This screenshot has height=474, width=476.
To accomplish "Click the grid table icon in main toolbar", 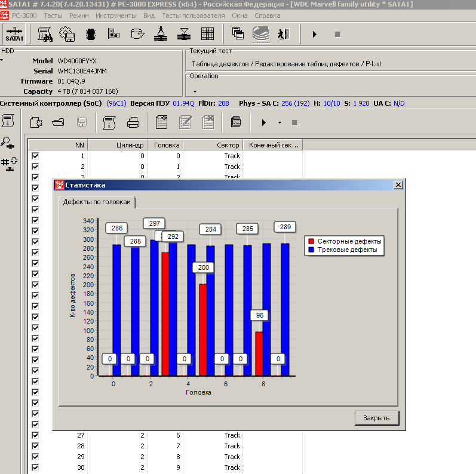I will [x=207, y=34].
